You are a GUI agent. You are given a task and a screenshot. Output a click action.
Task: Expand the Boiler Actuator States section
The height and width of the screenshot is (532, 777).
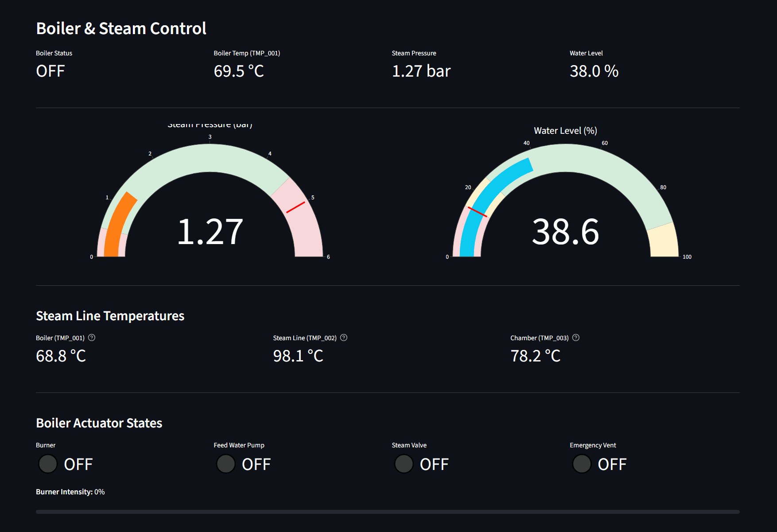(x=99, y=423)
